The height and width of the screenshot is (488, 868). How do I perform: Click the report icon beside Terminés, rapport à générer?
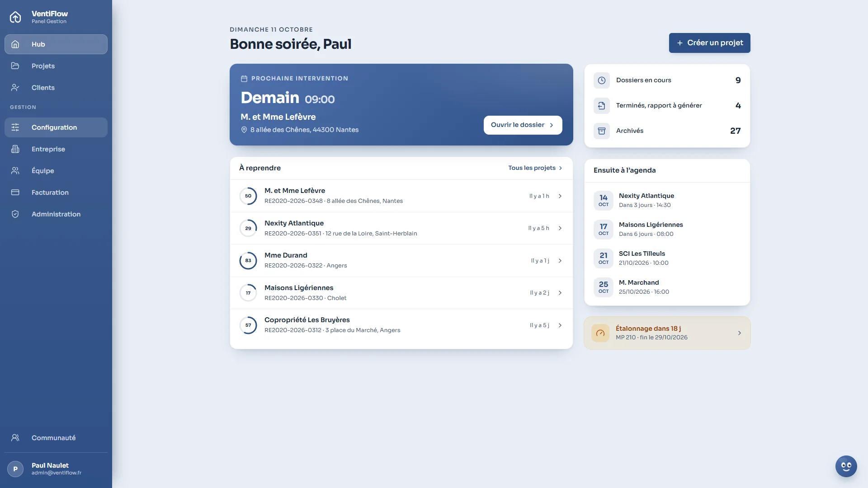pyautogui.click(x=602, y=106)
